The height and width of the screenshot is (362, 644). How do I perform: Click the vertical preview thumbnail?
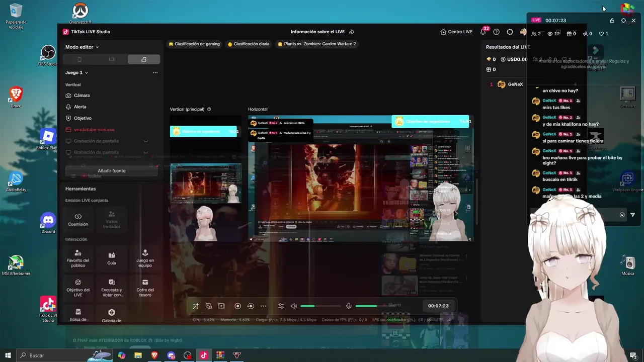click(x=206, y=178)
